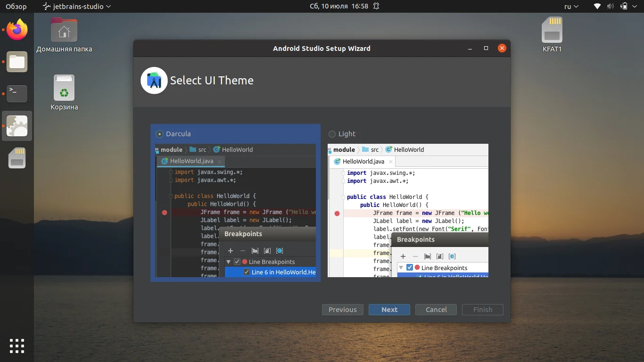644x362 pixels.
Task: Select the Корзина trash desktop icon
Action: tap(64, 88)
